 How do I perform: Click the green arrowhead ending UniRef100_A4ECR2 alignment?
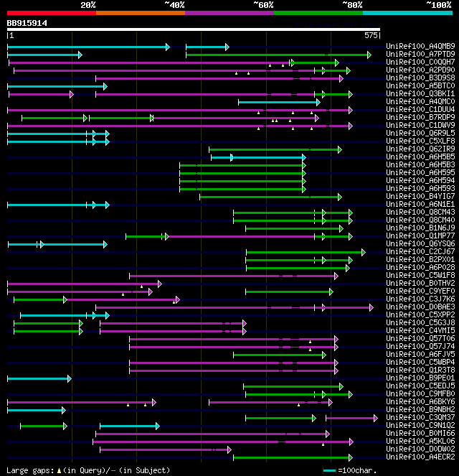[x=351, y=457]
